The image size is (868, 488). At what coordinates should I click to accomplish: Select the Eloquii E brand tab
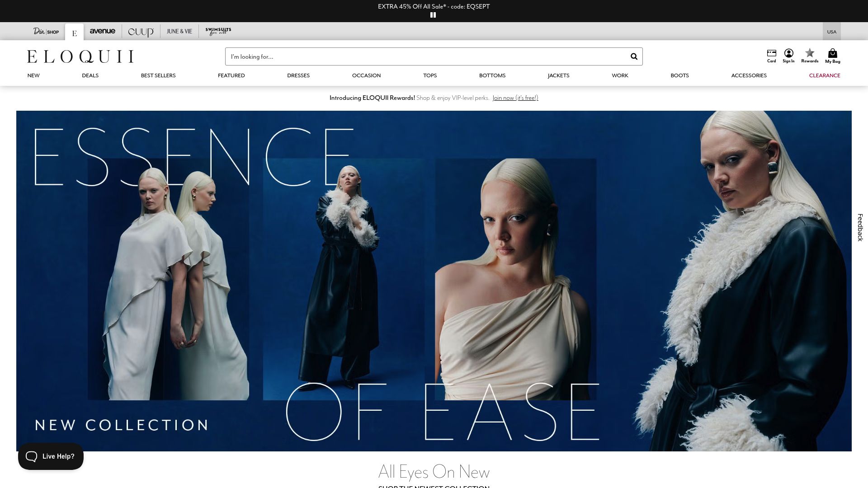point(74,32)
